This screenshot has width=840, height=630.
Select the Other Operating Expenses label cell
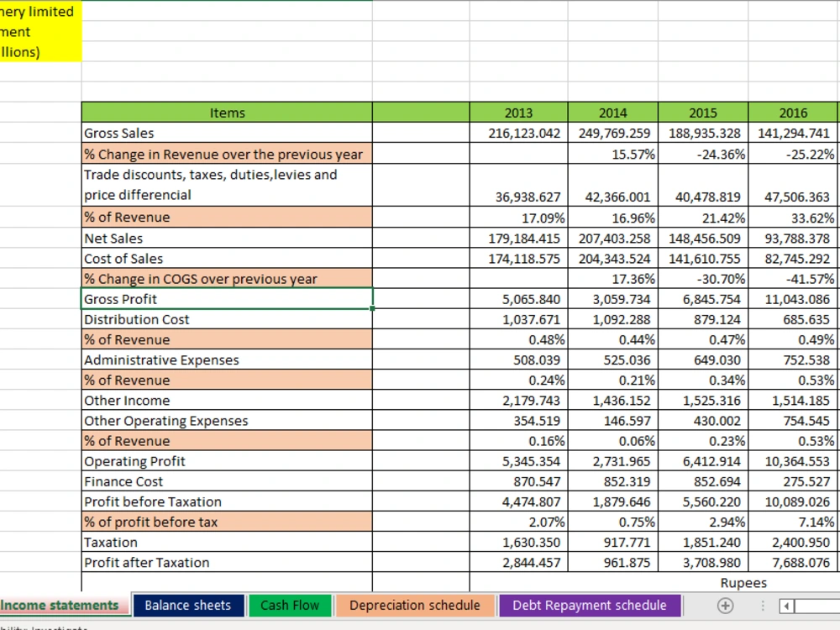(x=227, y=421)
